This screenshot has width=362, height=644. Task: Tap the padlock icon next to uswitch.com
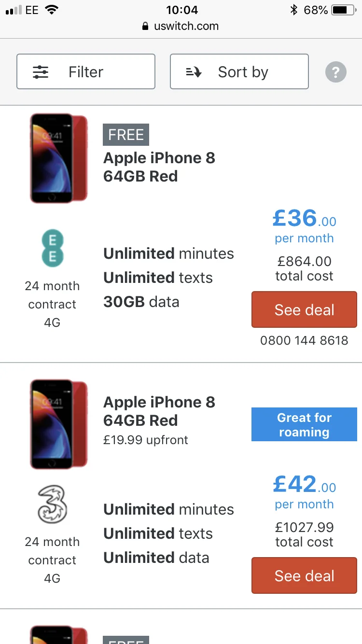coord(145,27)
